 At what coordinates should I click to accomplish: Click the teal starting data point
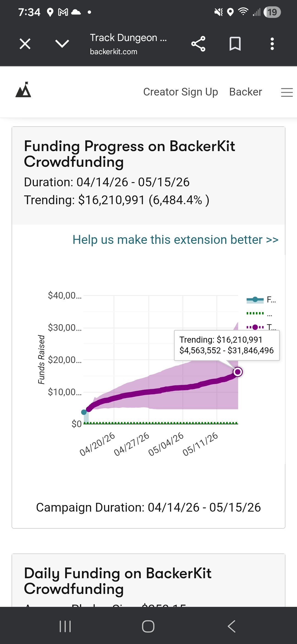coord(84,412)
